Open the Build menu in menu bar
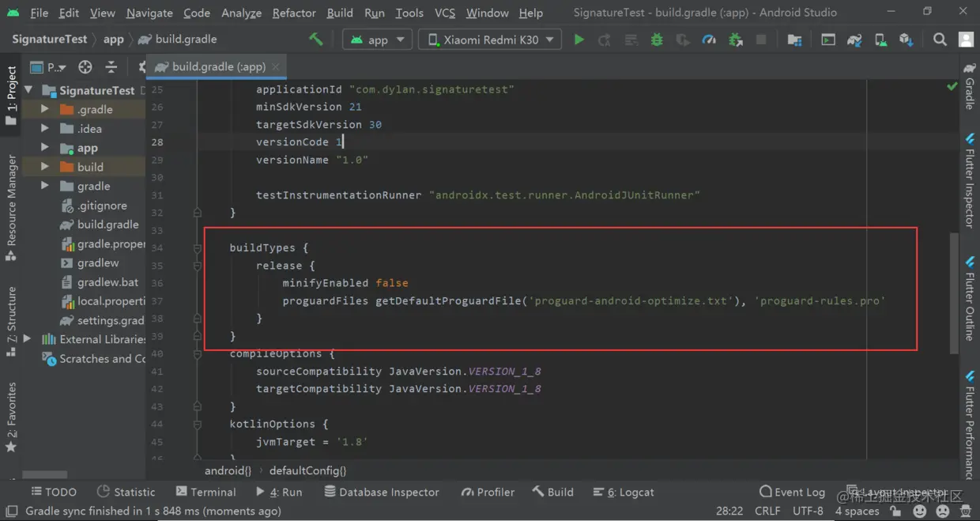Viewport: 980px width, 521px height. [340, 13]
